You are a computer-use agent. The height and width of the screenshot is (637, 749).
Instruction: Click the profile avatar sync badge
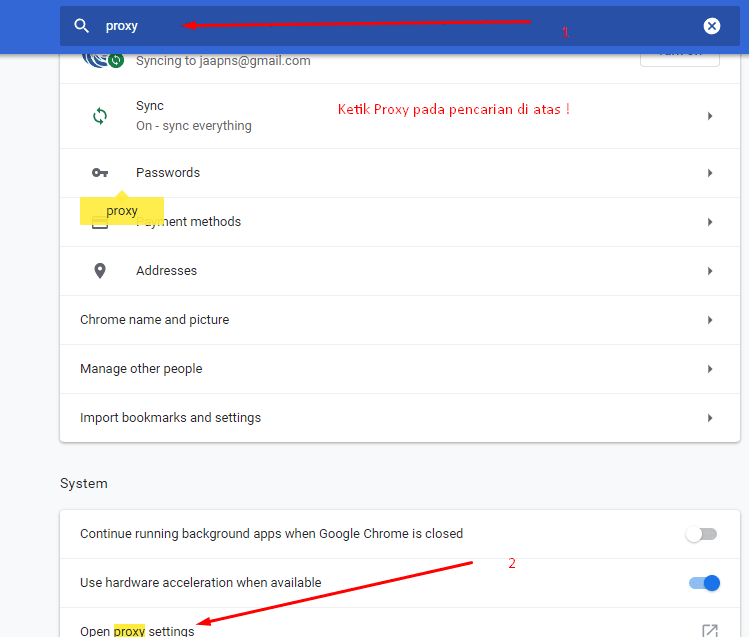click(116, 60)
